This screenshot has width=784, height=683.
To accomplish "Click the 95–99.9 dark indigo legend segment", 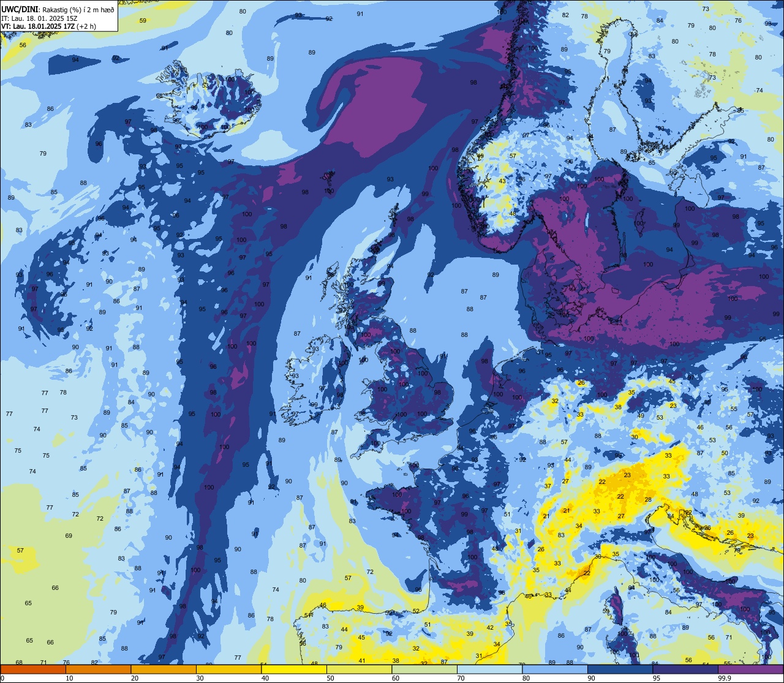I will click(x=685, y=669).
